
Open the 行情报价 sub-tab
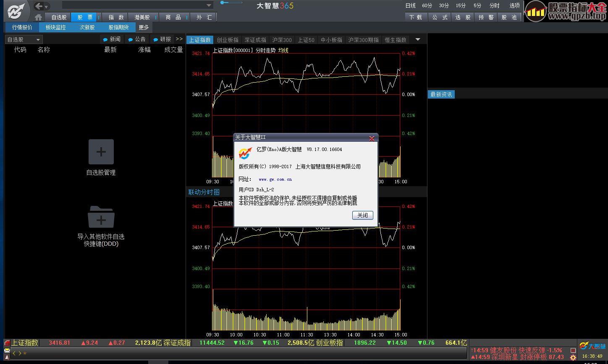coord(22,27)
